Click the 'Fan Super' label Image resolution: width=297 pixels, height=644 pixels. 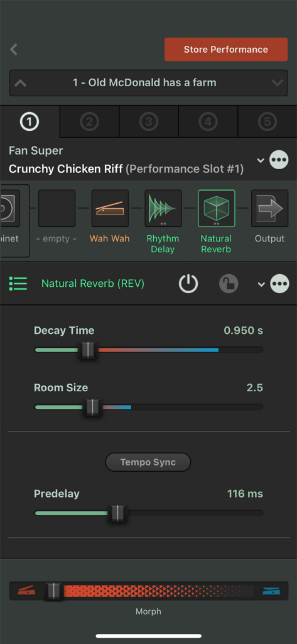coord(36,151)
